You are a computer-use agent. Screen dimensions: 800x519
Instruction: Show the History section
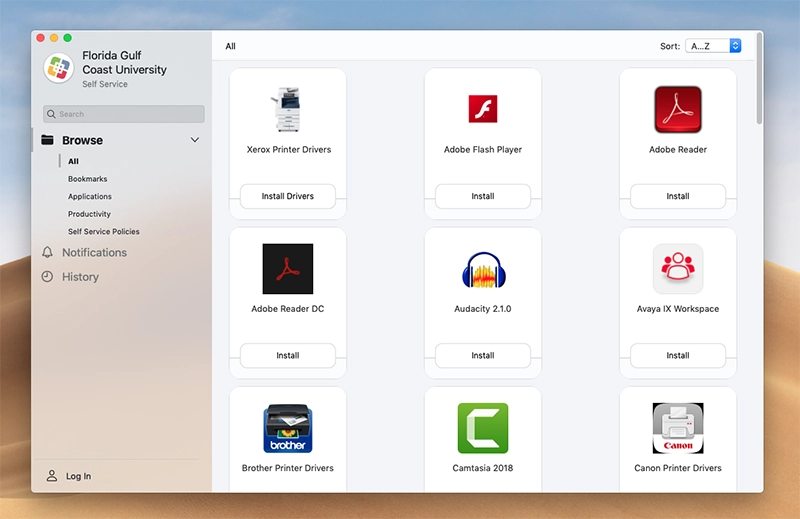coord(80,277)
